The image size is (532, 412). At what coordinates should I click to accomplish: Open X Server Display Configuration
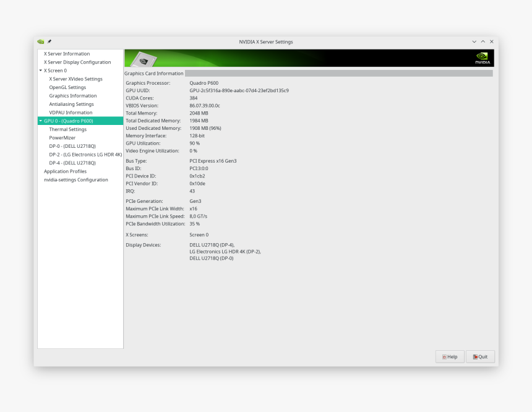click(x=77, y=62)
